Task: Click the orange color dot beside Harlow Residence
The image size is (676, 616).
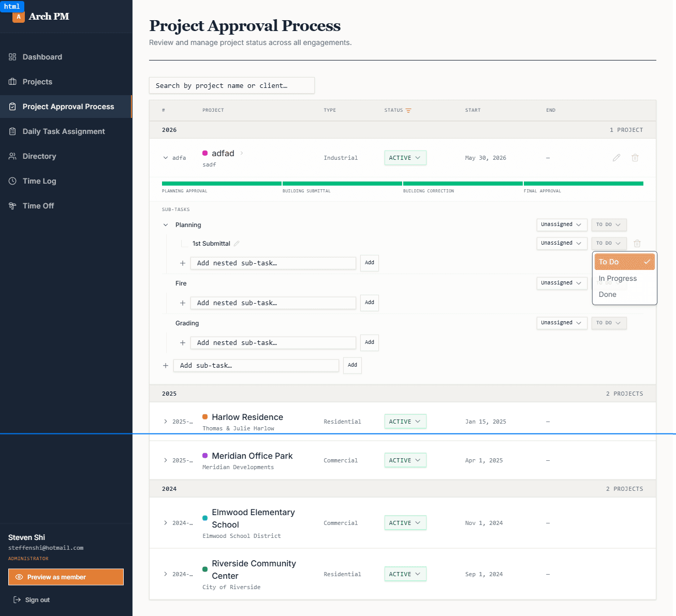Action: [x=205, y=417]
